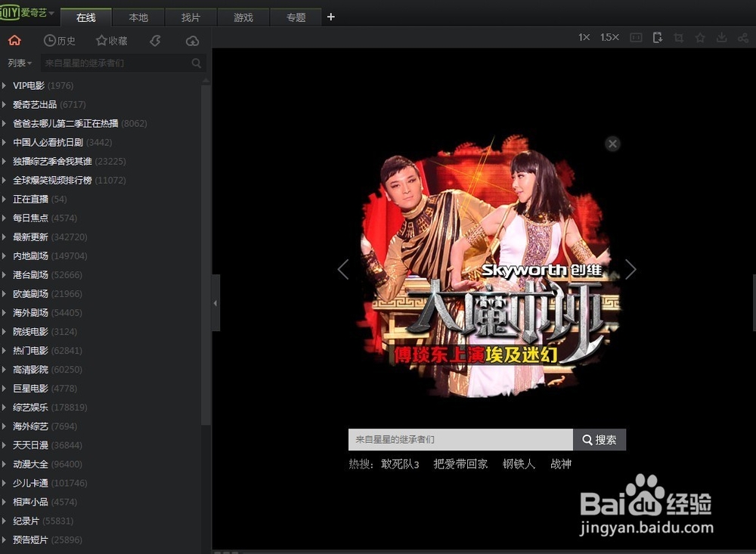Switch to the 游戏 tab
Image resolution: width=756 pixels, height=554 pixels.
(243, 17)
